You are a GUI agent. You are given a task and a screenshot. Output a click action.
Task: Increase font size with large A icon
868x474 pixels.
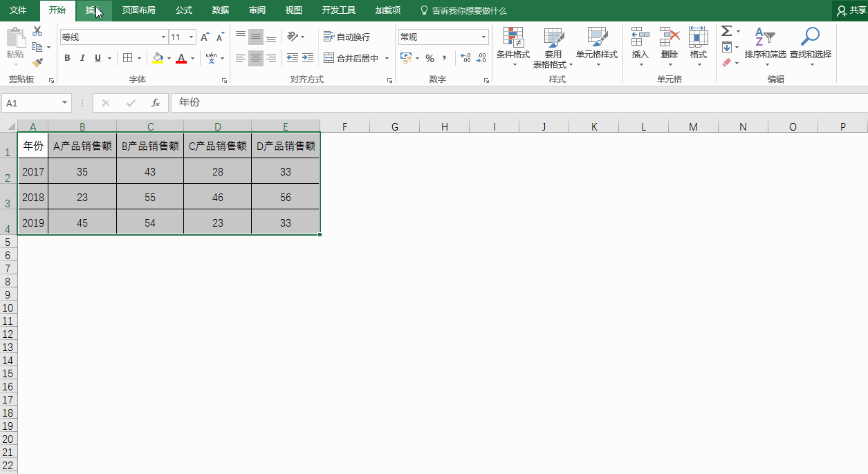[x=205, y=37]
